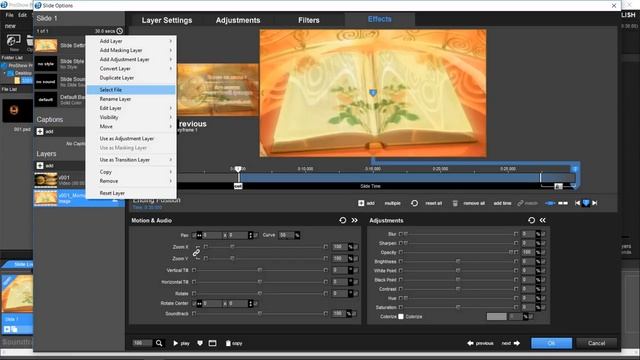Click the blue keyframe selector icon

click(x=586, y=203)
